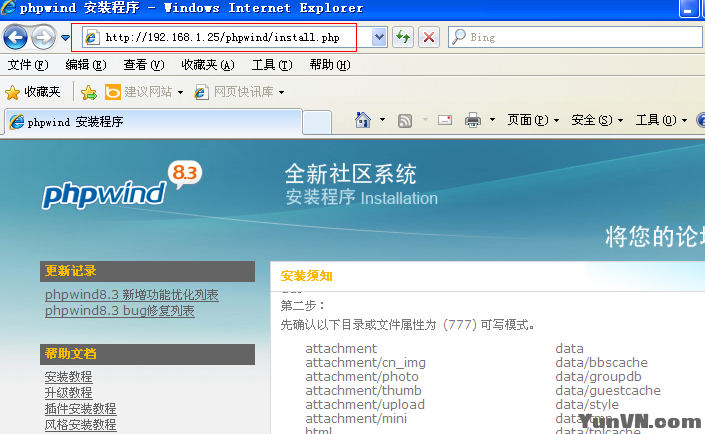The image size is (705, 434).
Task: Expand the Home icon dropdown arrow
Action: (x=382, y=120)
